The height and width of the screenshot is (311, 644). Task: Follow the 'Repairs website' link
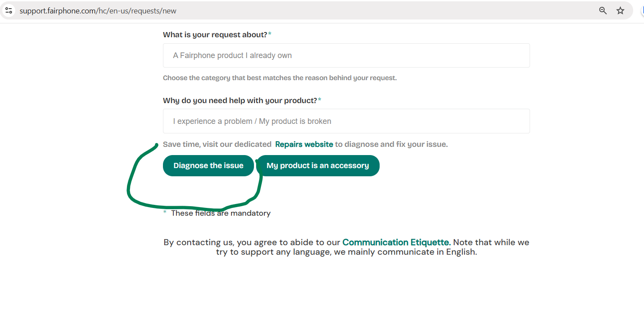click(x=304, y=144)
